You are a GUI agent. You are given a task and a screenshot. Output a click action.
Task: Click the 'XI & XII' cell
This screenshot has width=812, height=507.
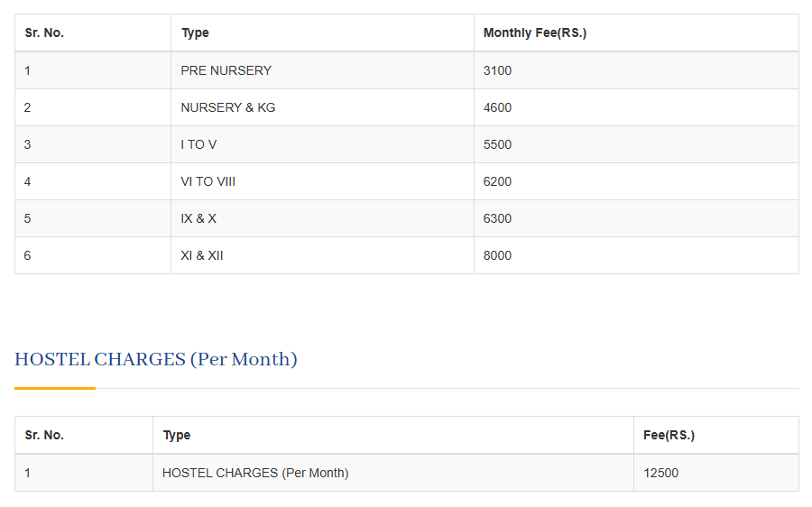point(201,255)
